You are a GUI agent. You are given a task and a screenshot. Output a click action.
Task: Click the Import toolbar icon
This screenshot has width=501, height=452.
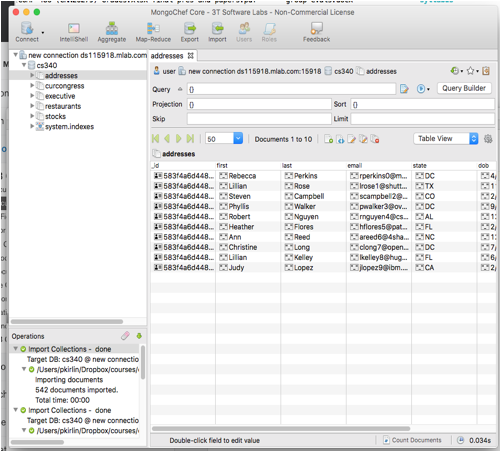(217, 33)
